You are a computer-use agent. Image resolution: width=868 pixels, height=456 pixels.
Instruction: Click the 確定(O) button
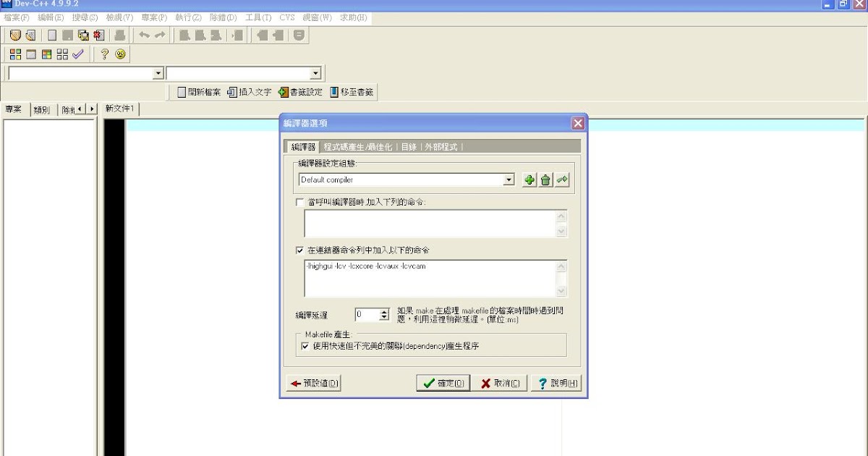[x=443, y=384]
